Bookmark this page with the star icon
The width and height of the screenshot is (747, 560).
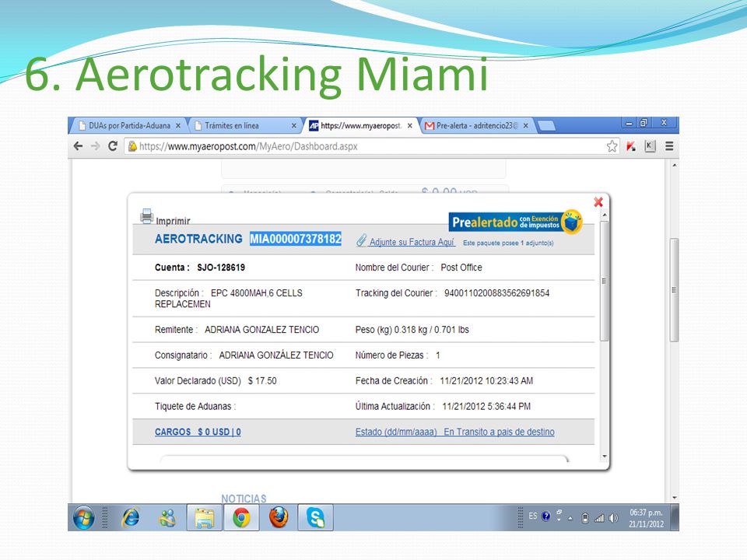[x=612, y=146]
